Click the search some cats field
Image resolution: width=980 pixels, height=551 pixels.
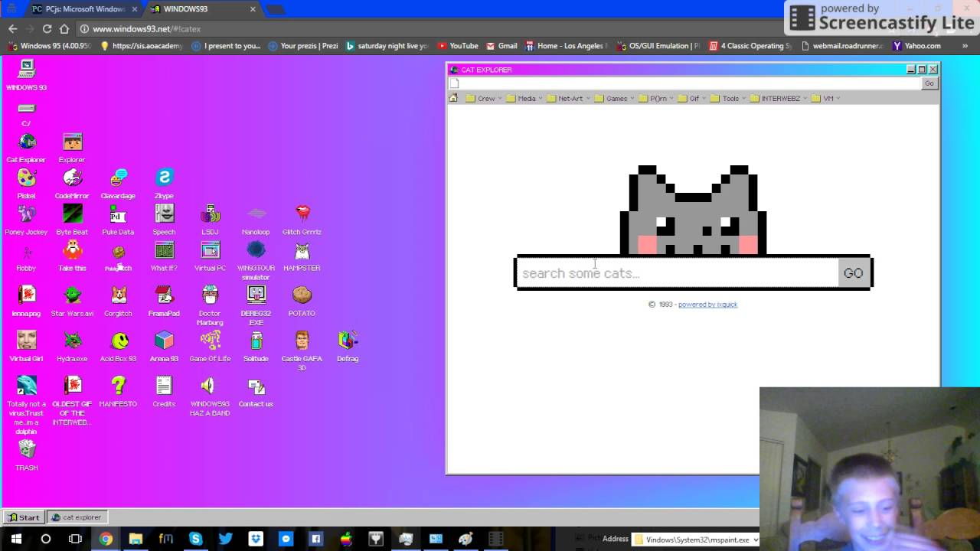coord(678,273)
